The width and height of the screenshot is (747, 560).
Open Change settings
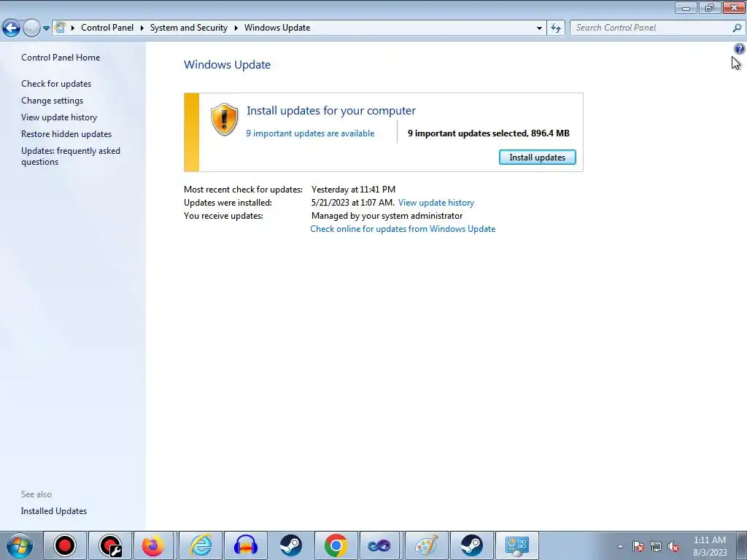[52, 101]
